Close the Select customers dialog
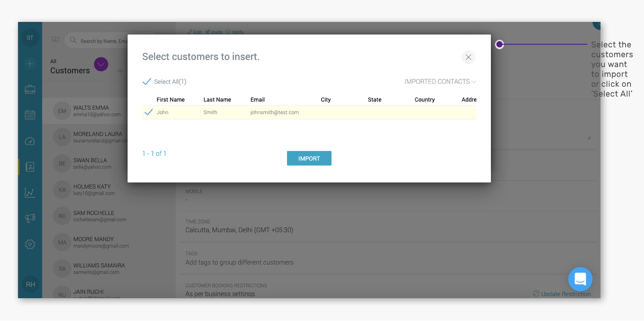This screenshot has width=644, height=321. [x=468, y=57]
